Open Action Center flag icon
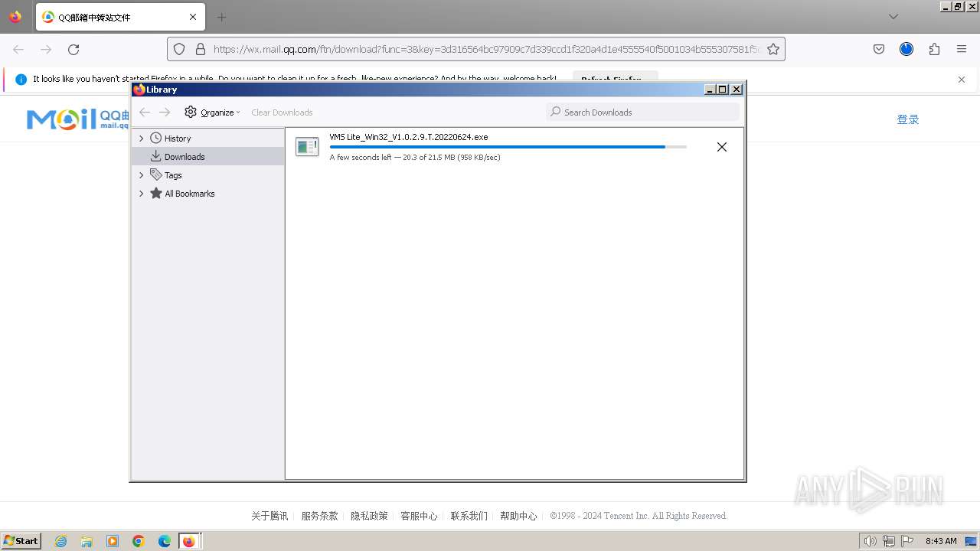Screen dimensions: 980x551 click(907, 541)
